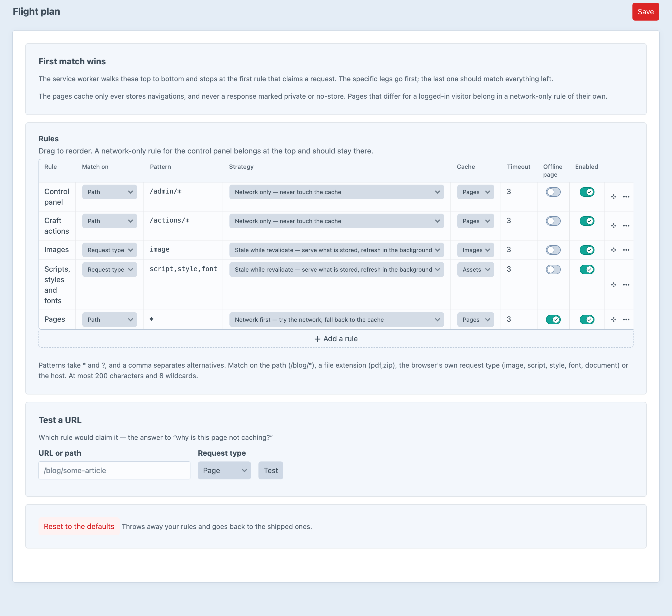Disable the Control panel rule

[587, 192]
